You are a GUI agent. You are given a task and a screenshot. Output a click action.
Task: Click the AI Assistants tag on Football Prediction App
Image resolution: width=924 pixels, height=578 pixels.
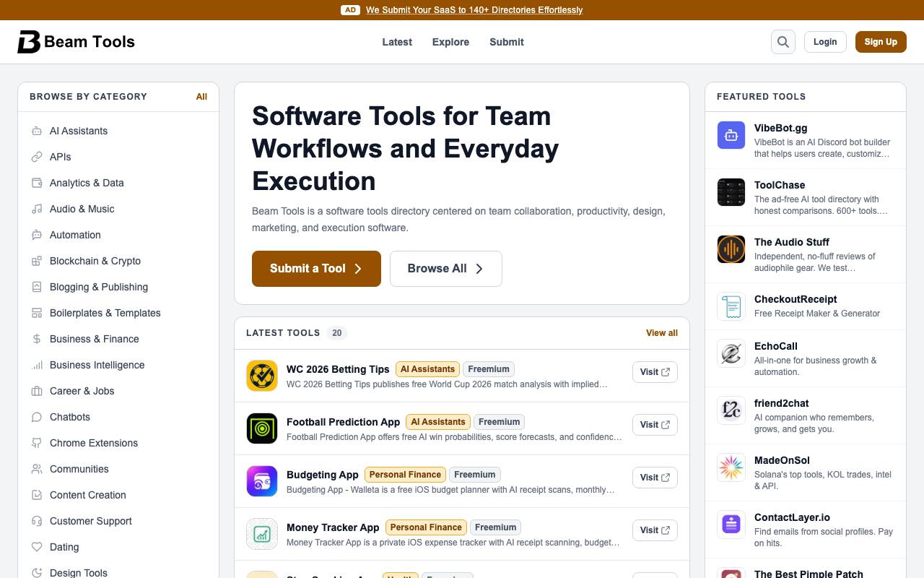(438, 422)
